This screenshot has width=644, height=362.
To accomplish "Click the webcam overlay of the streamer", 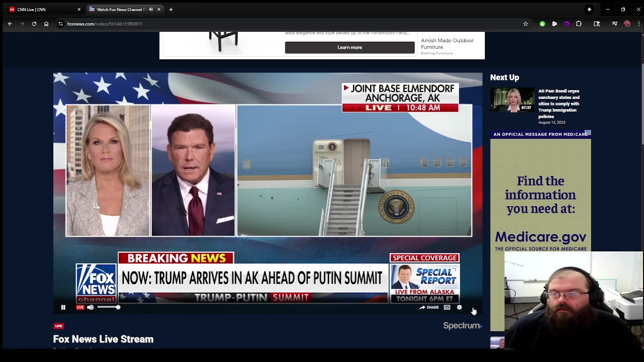I will tap(574, 301).
